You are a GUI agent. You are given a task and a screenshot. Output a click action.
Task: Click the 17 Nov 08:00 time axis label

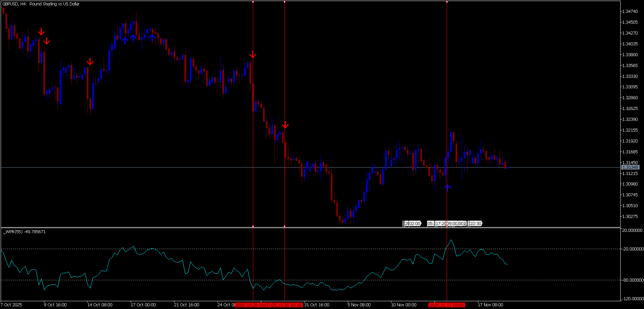(490, 305)
